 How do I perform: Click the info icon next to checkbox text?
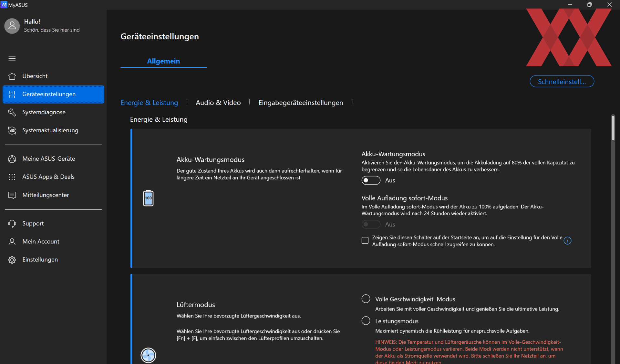coord(567,241)
